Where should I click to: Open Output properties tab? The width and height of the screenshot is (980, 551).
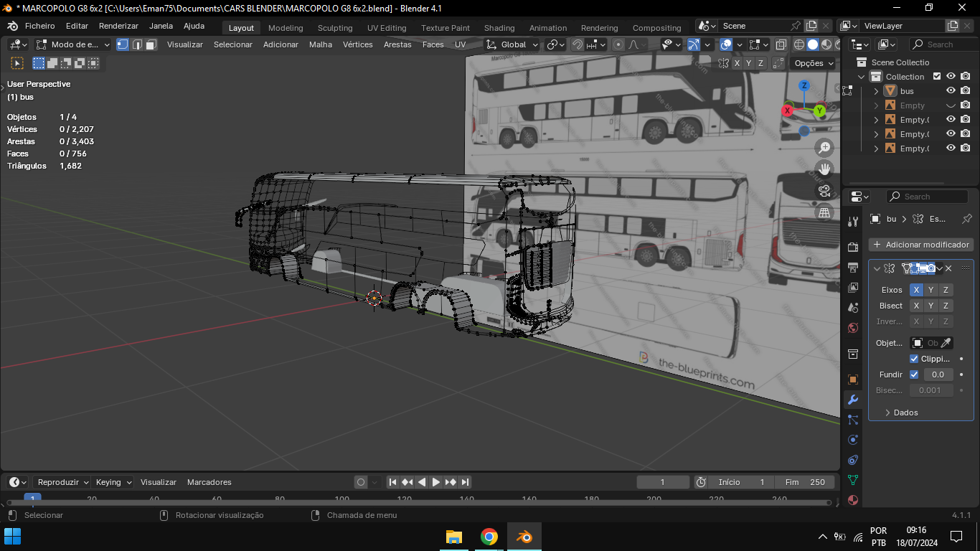(853, 268)
